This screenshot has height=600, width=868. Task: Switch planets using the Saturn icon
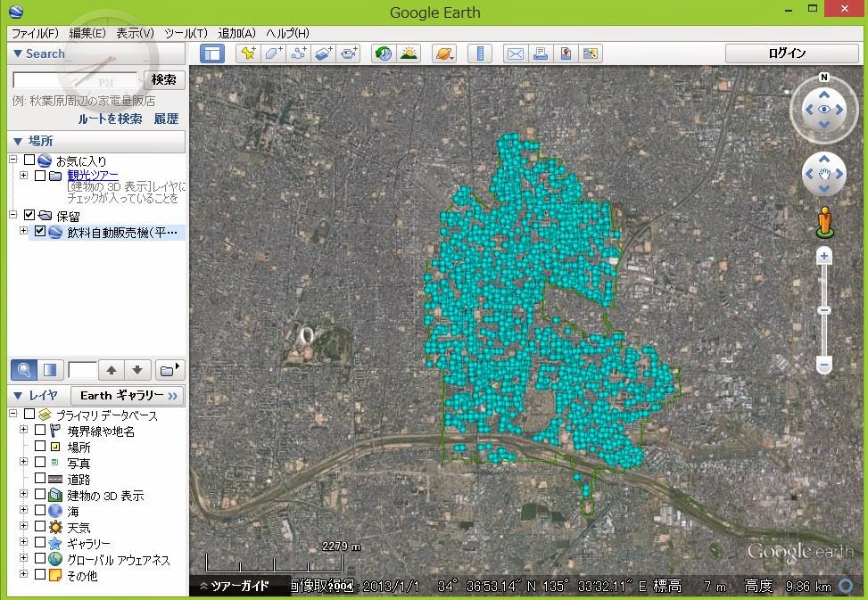coord(444,53)
